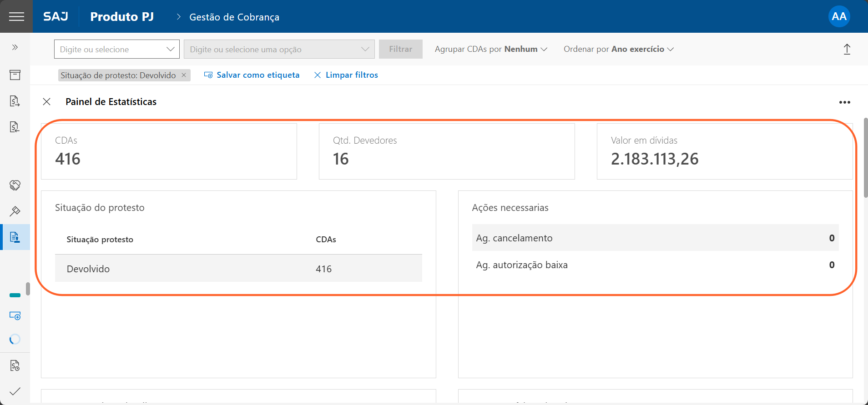Close the Painel de Estatísticas panel

coord(46,101)
